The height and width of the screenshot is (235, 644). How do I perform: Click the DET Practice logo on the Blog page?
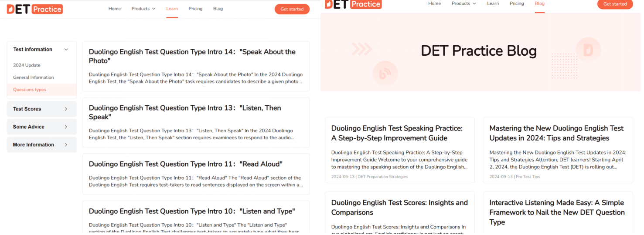pos(353,4)
